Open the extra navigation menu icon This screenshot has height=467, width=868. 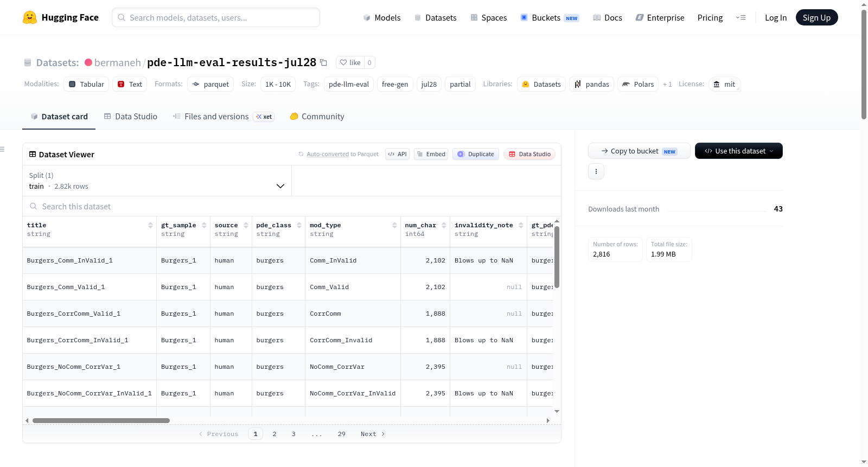point(741,17)
